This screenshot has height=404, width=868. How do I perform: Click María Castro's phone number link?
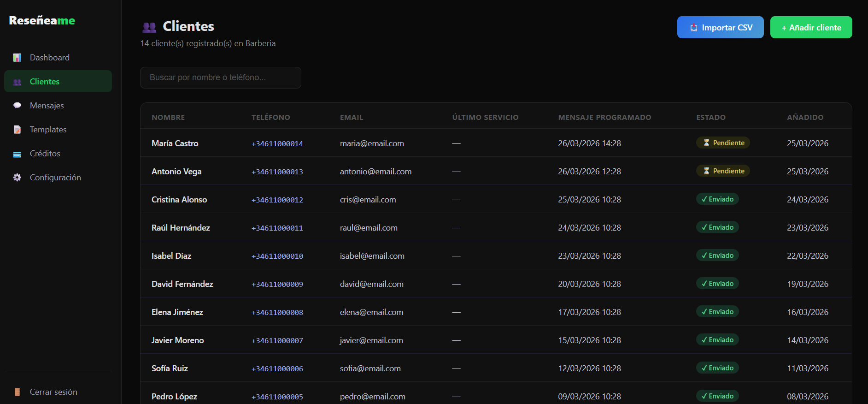277,144
